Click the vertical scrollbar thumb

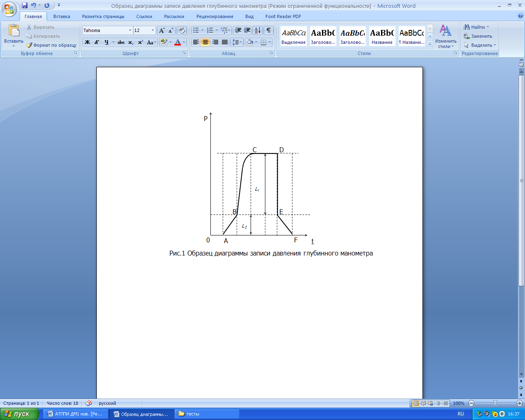[x=521, y=180]
